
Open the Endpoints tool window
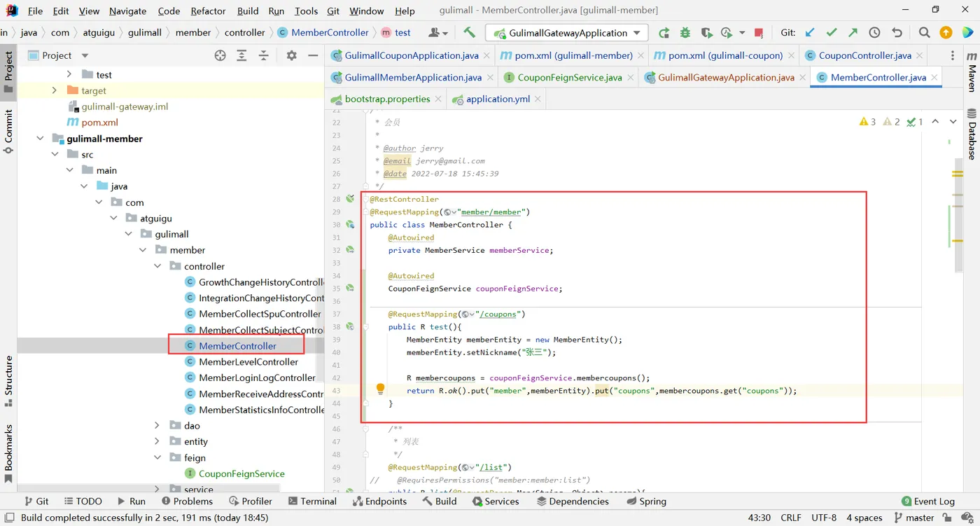[x=379, y=501]
